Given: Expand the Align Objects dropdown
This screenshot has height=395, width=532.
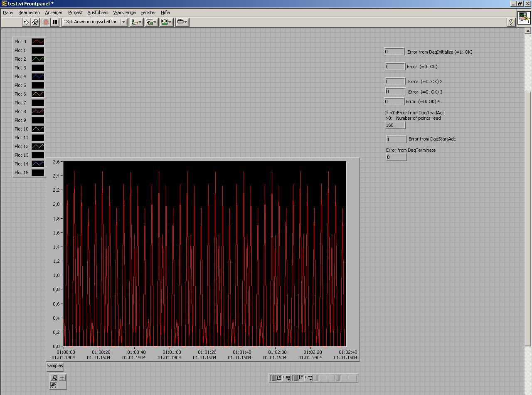Looking at the screenshot, I should (x=136, y=22).
